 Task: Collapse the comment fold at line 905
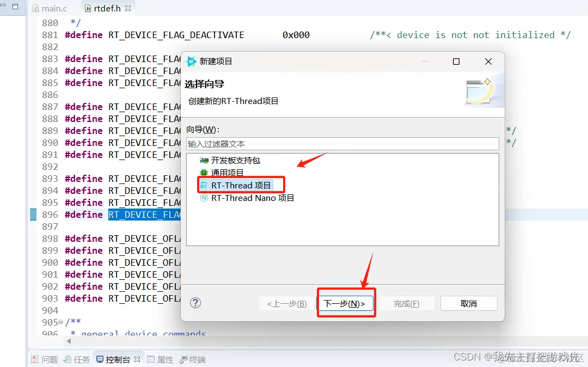tap(61, 322)
